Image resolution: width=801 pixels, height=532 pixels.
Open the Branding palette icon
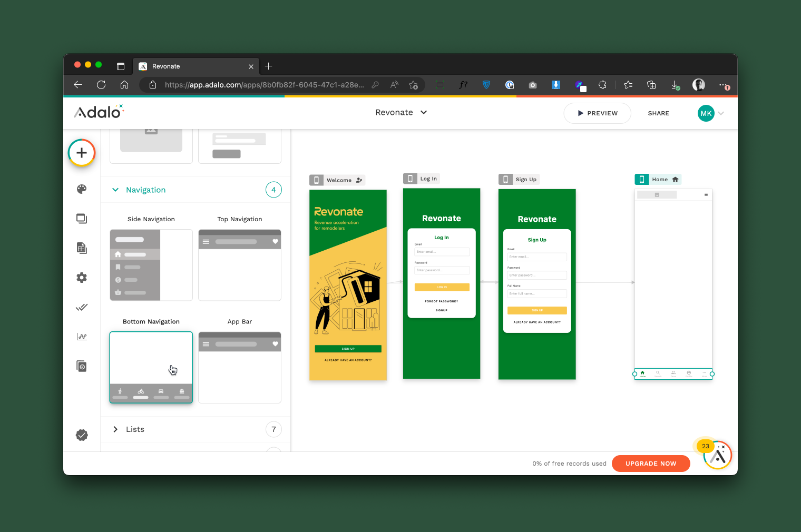coord(82,189)
